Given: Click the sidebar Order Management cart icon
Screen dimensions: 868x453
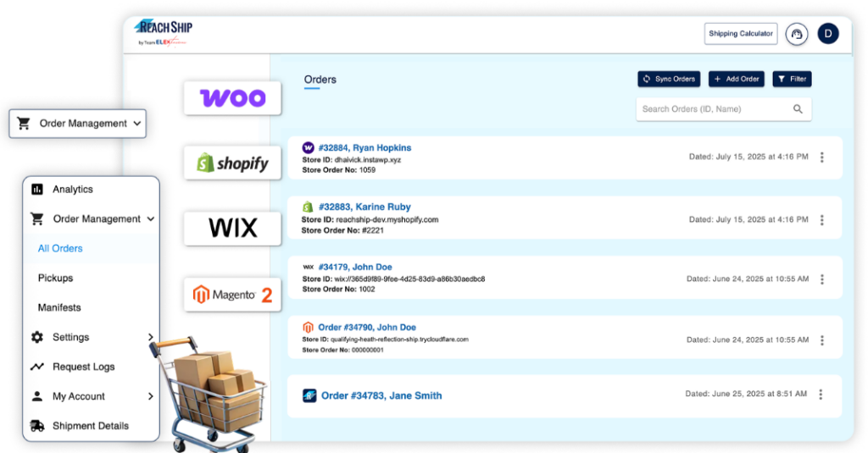Looking at the screenshot, I should 37,219.
